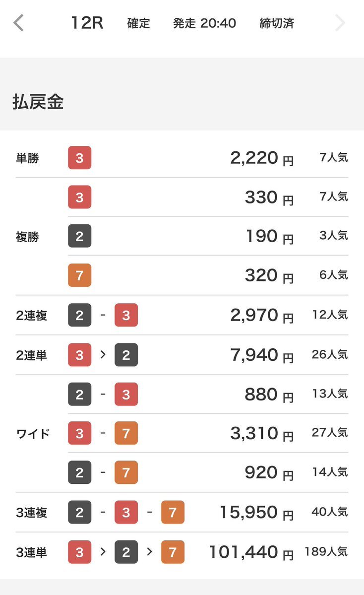The height and width of the screenshot is (595, 364).
Task: Tap the red 3 badge in 単勝 row
Action: [x=80, y=157]
